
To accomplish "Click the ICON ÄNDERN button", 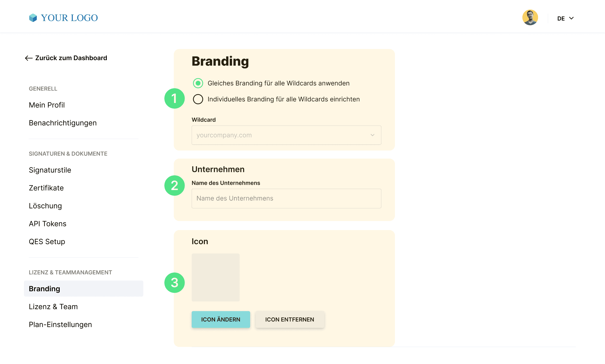I will [x=221, y=319].
